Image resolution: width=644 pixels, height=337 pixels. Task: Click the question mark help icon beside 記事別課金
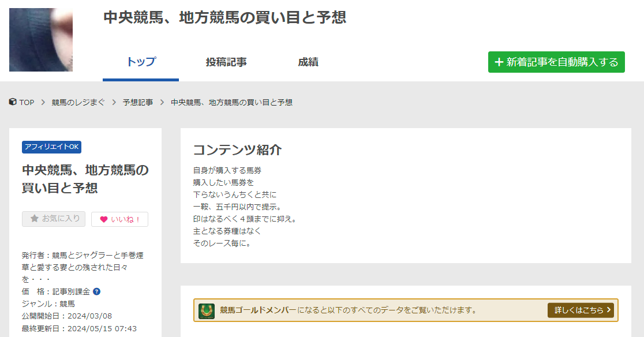coord(96,291)
